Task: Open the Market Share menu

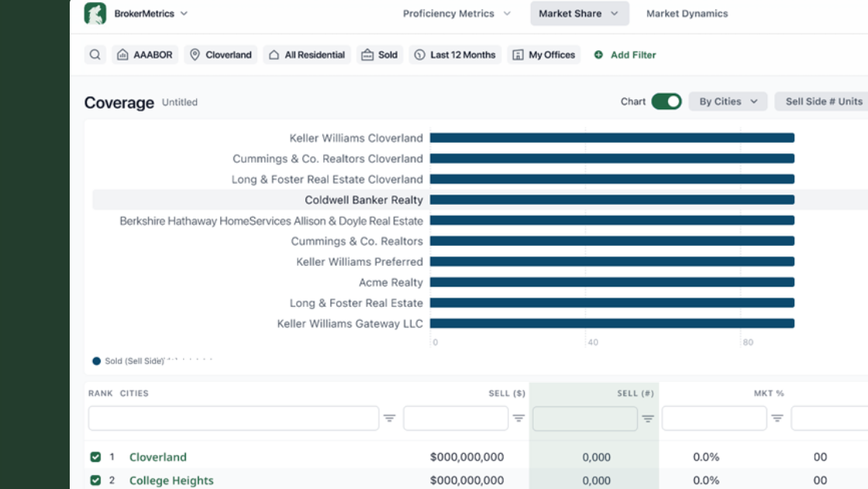Action: coord(579,13)
